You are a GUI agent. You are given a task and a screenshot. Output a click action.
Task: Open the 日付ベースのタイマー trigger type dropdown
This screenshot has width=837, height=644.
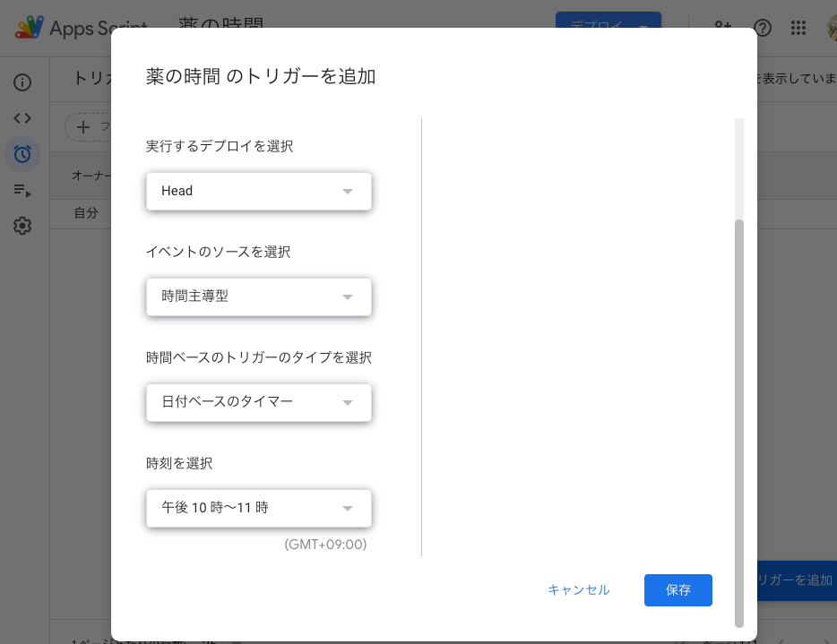tap(259, 402)
